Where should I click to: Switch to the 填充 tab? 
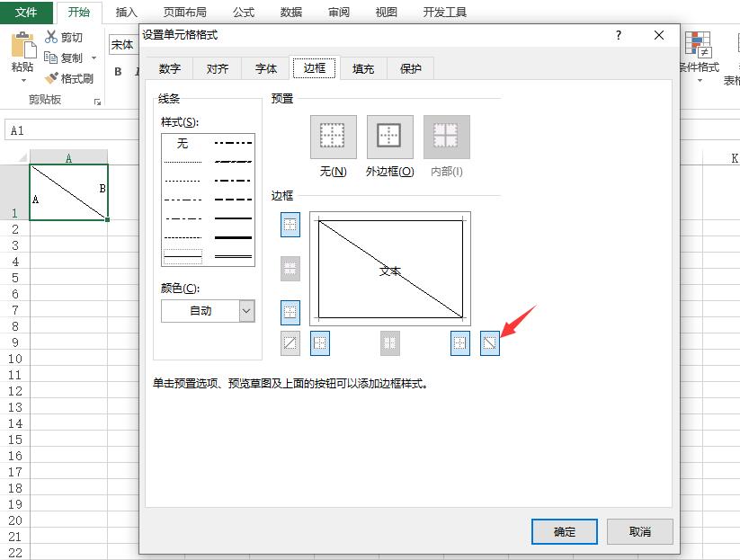click(363, 69)
